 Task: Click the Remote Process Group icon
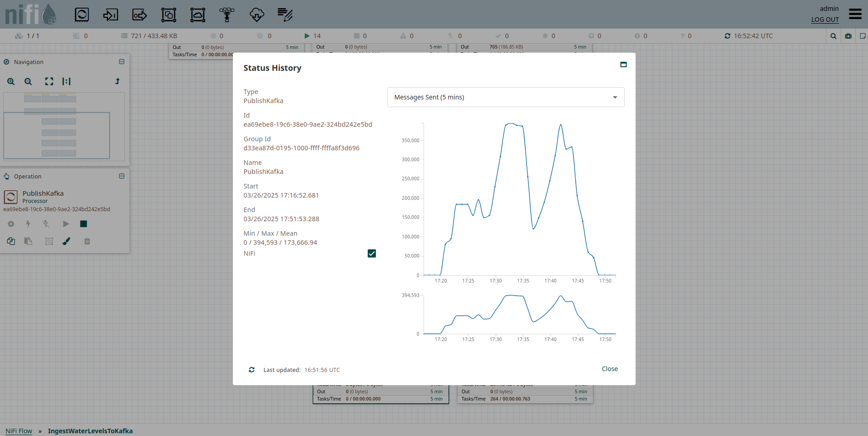197,15
